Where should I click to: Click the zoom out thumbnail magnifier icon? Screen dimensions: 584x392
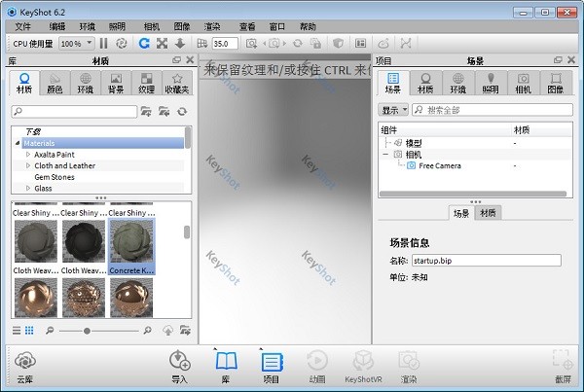click(50, 330)
